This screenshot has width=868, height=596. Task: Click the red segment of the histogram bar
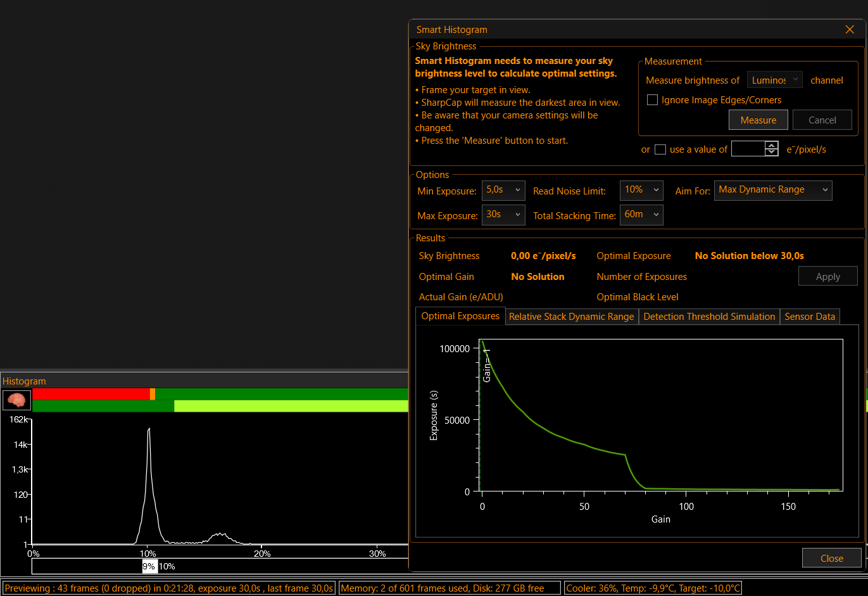pos(91,394)
